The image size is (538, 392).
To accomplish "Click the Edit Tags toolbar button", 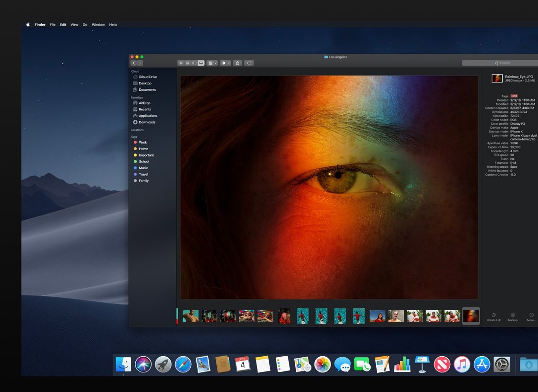I will pos(249,63).
